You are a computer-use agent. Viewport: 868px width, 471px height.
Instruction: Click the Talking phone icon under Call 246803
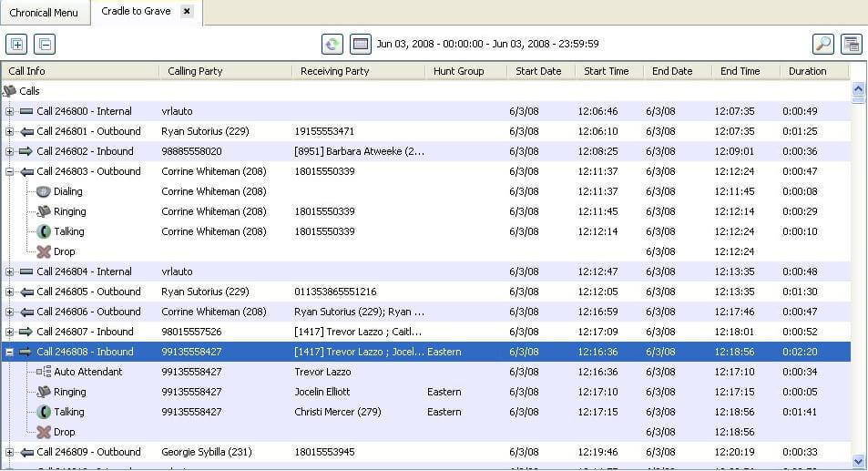43,231
